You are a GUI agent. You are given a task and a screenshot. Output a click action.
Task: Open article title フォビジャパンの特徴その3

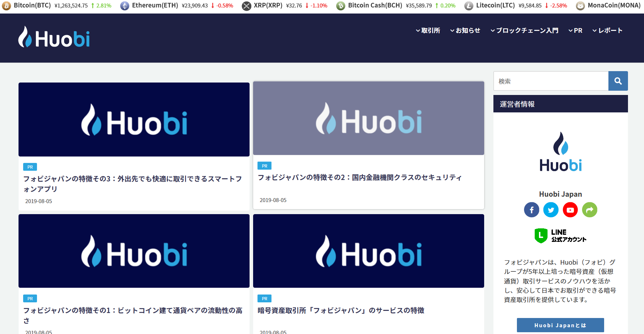tap(132, 184)
